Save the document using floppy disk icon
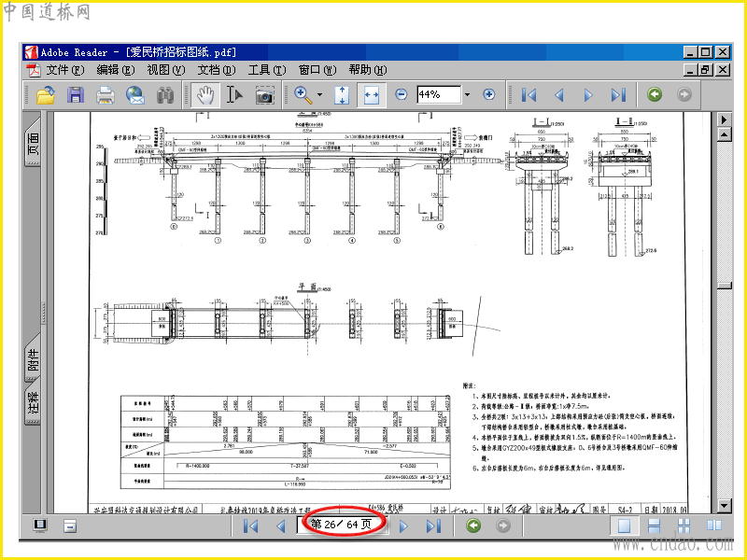747x560 pixels. 76,95
